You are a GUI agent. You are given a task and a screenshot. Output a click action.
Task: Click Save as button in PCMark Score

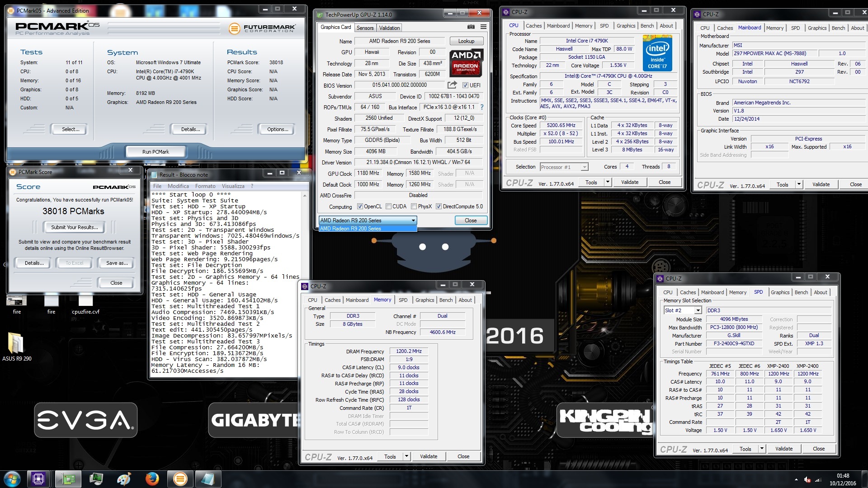(x=117, y=263)
